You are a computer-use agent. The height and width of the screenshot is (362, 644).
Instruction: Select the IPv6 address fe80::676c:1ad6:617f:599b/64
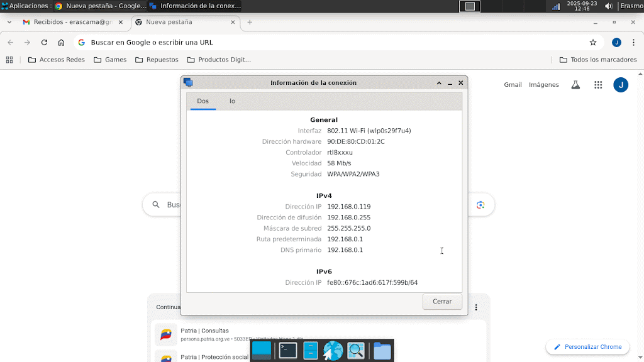click(372, 282)
